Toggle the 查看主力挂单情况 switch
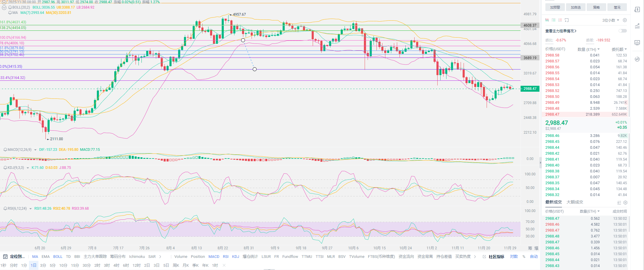 [x=622, y=31]
